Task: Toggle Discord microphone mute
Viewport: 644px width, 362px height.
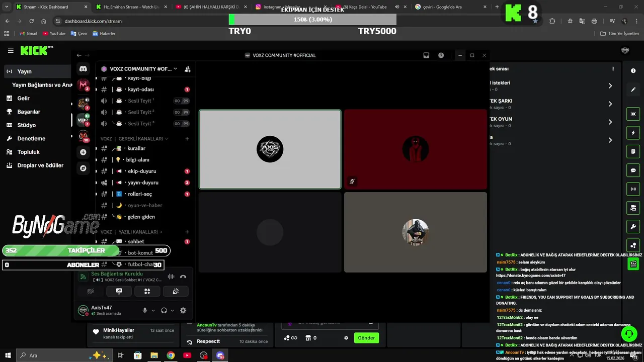Action: 145,311
